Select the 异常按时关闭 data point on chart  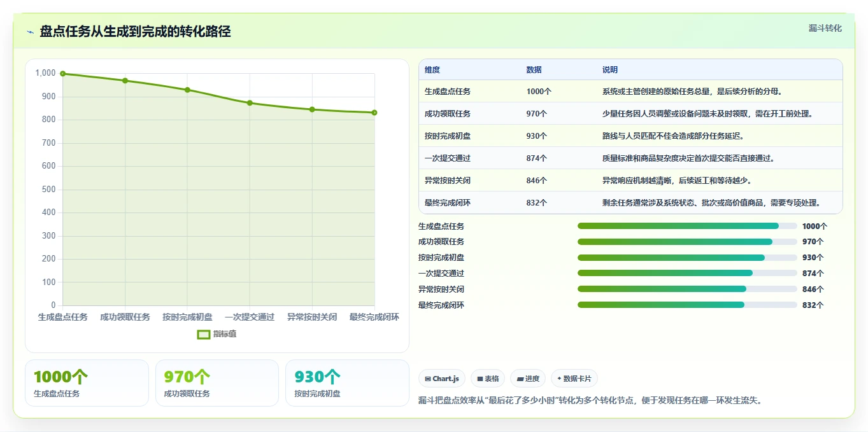coord(312,109)
